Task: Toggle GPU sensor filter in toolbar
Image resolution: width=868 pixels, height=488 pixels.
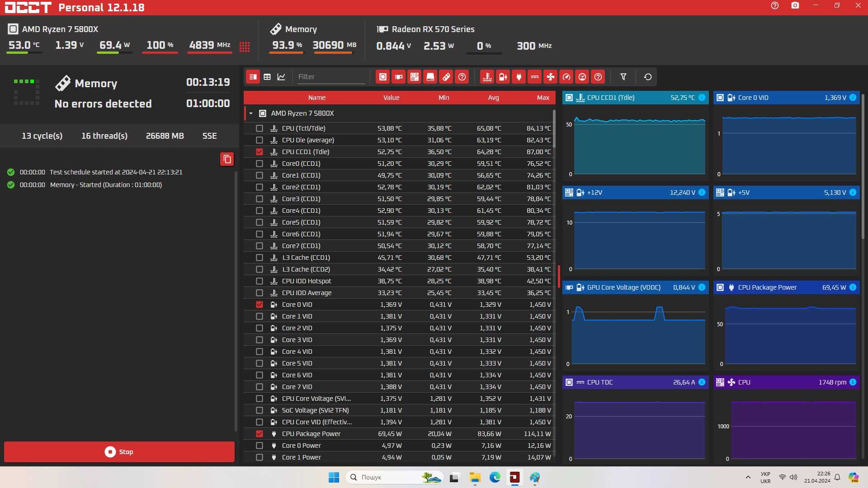Action: tap(399, 77)
